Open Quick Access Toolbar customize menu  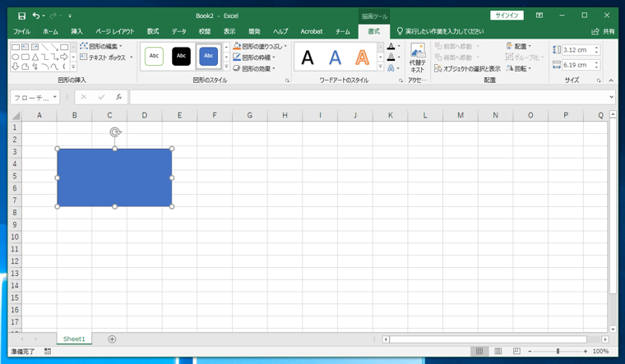pyautogui.click(x=70, y=16)
